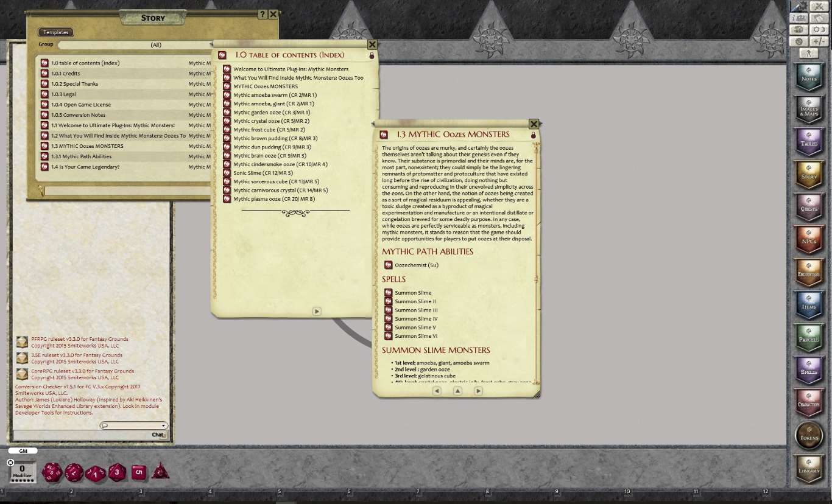The image size is (832, 504).
Task: Toggle lock on Mythic Oozes Monsters window
Action: click(533, 135)
